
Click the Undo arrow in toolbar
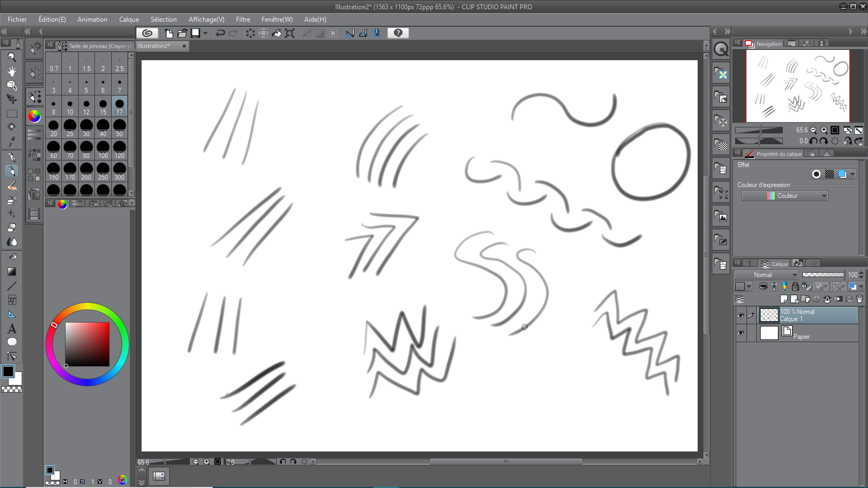(220, 33)
